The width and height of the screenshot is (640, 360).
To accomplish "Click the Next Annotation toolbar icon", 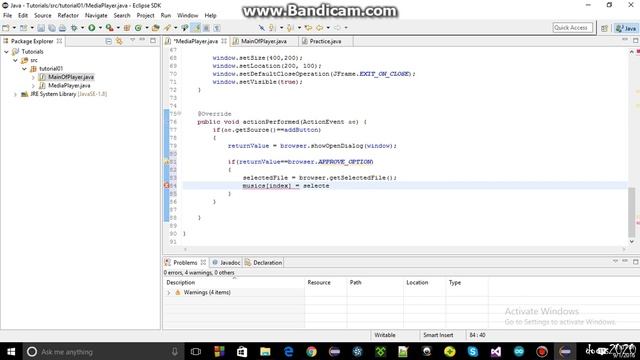I will (272, 28).
